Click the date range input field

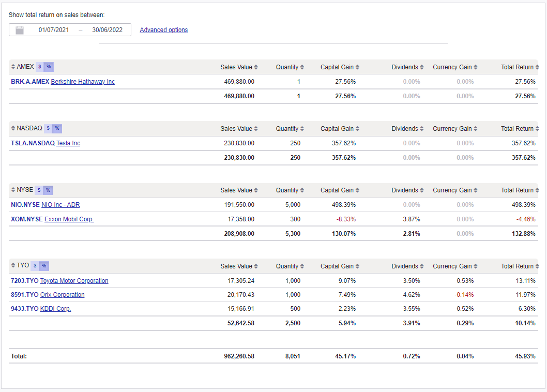tap(80, 29)
